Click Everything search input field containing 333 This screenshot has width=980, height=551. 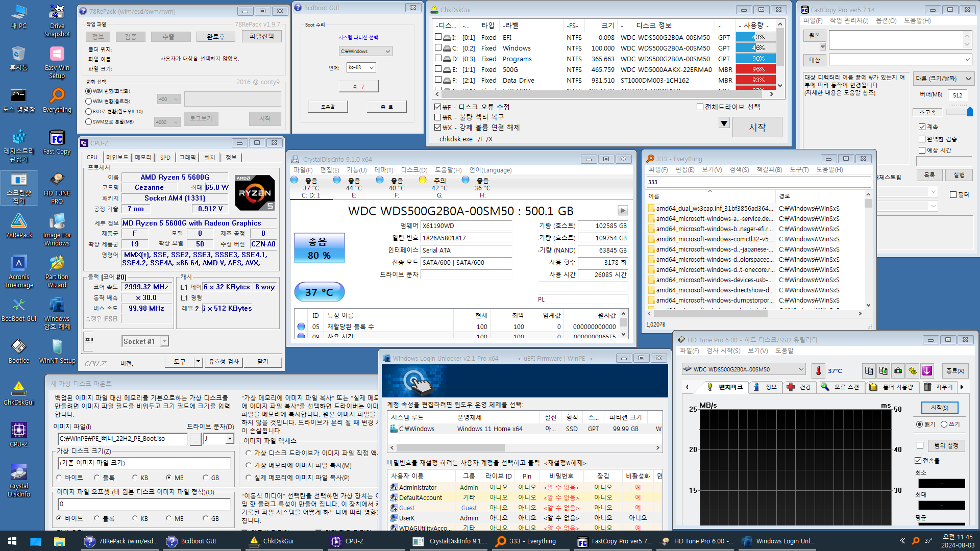click(758, 182)
